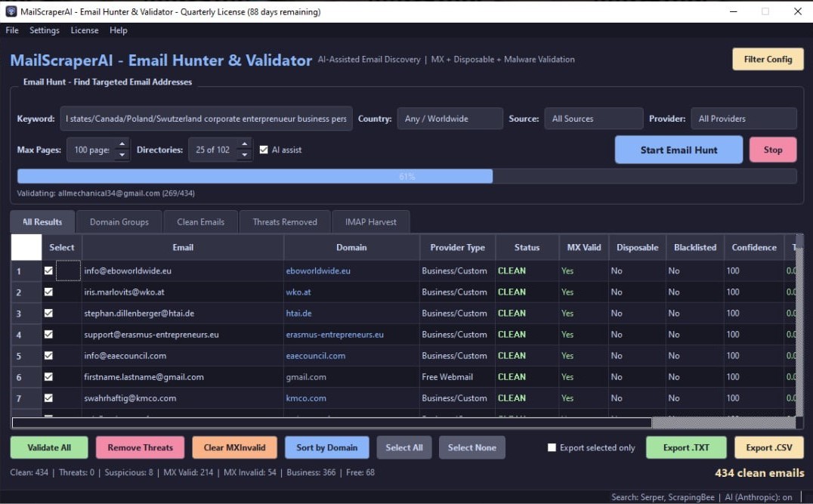The image size is (813, 504).
Task: Select row header number 5
Action: click(x=26, y=356)
